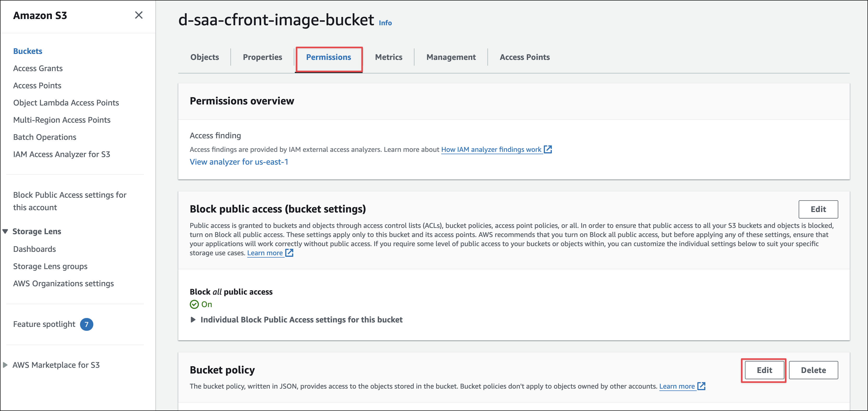
Task: Go to the Management tab
Action: (451, 57)
